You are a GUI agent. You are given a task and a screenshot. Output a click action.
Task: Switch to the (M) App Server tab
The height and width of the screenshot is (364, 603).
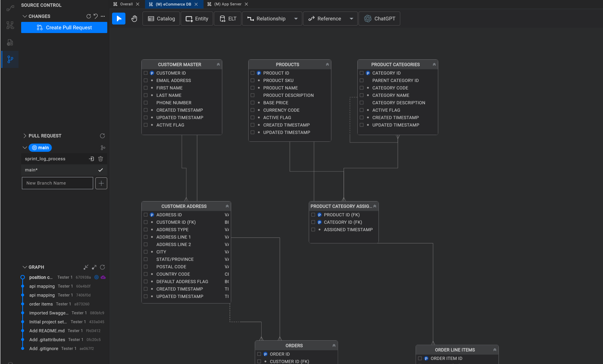[x=227, y=4]
